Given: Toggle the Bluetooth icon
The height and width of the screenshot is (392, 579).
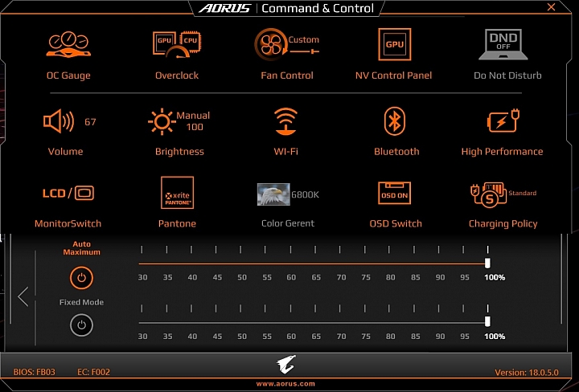Looking at the screenshot, I should coord(394,121).
